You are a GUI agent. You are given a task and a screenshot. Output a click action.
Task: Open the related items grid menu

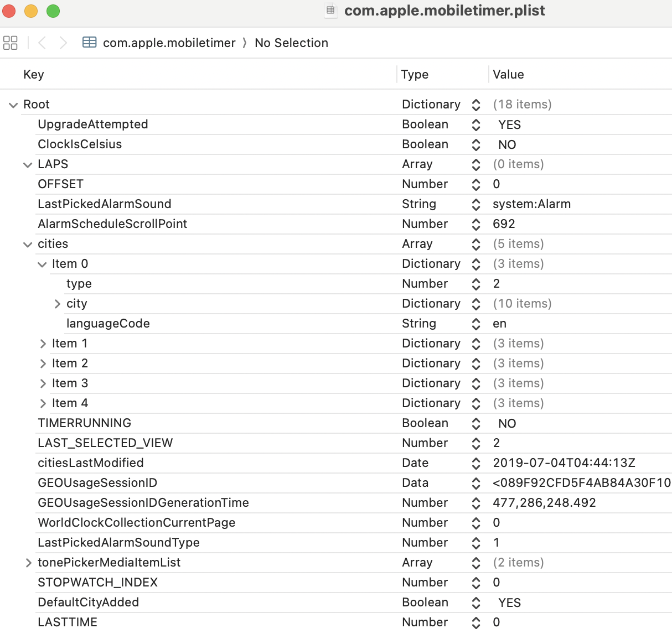click(x=11, y=43)
